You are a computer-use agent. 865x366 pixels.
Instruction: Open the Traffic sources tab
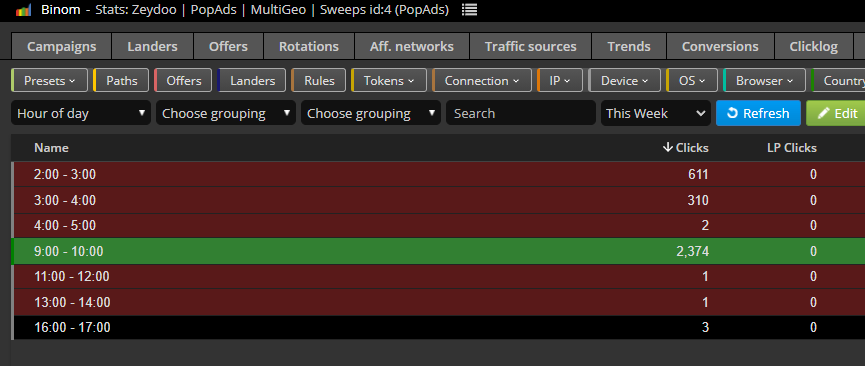(531, 46)
